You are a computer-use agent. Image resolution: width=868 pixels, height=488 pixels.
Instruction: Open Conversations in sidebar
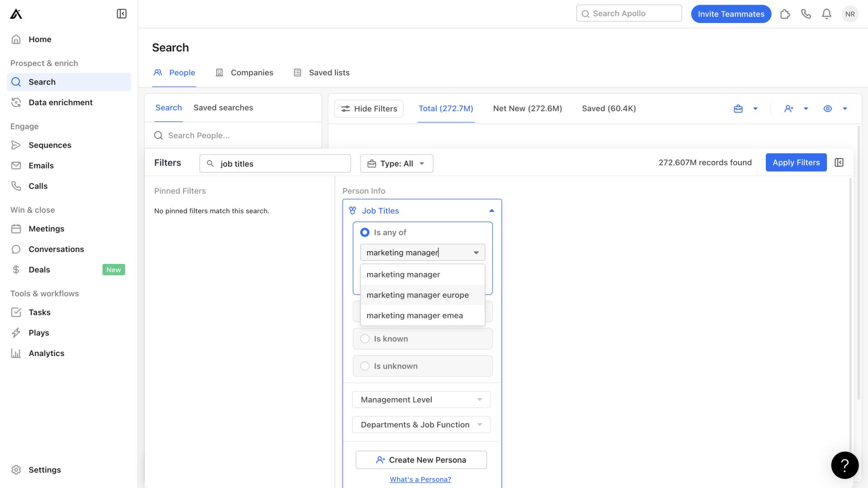tap(69, 249)
